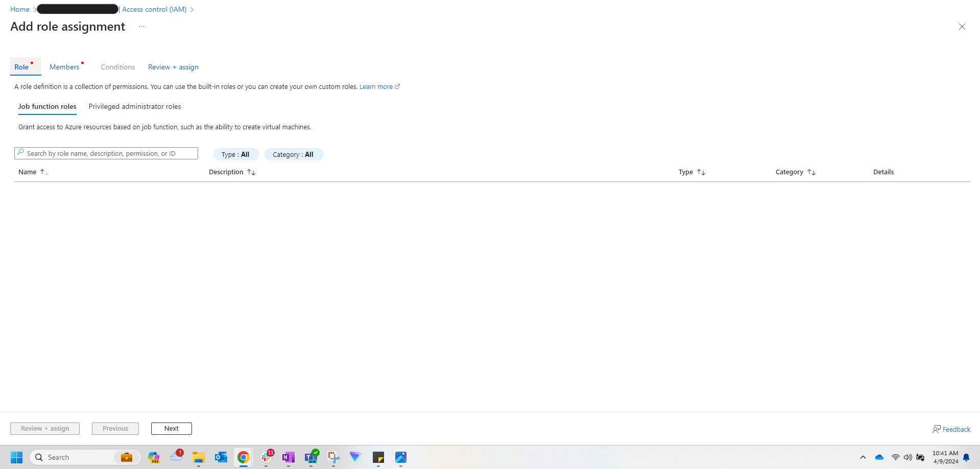Open Copilot preview from the taskbar
Viewport: 980px width, 469px height.
pos(154,457)
